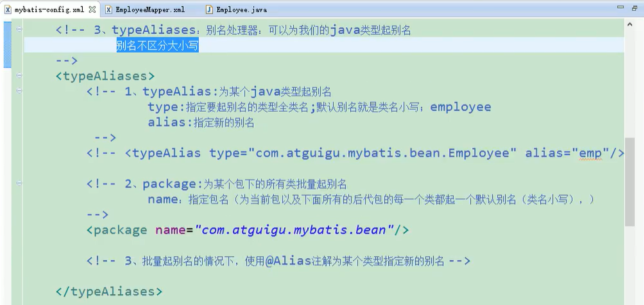Click the scrollbar up arrow
The width and height of the screenshot is (644, 305).
click(x=630, y=24)
